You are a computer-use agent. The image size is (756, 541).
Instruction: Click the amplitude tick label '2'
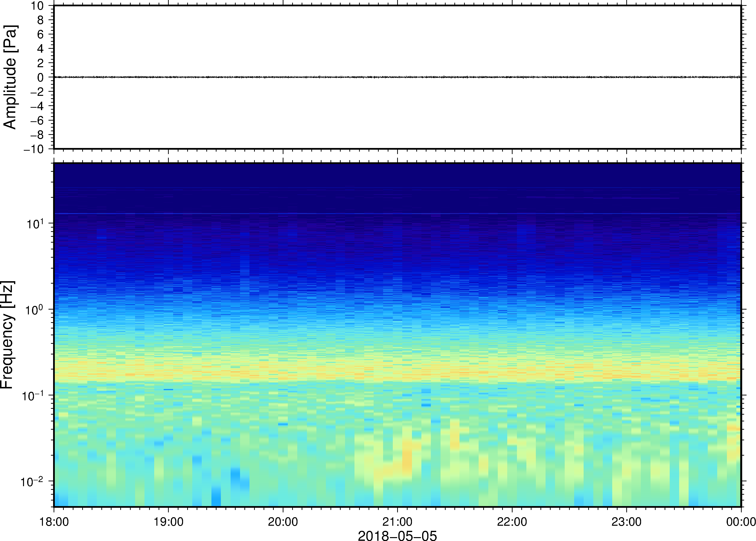(41, 63)
